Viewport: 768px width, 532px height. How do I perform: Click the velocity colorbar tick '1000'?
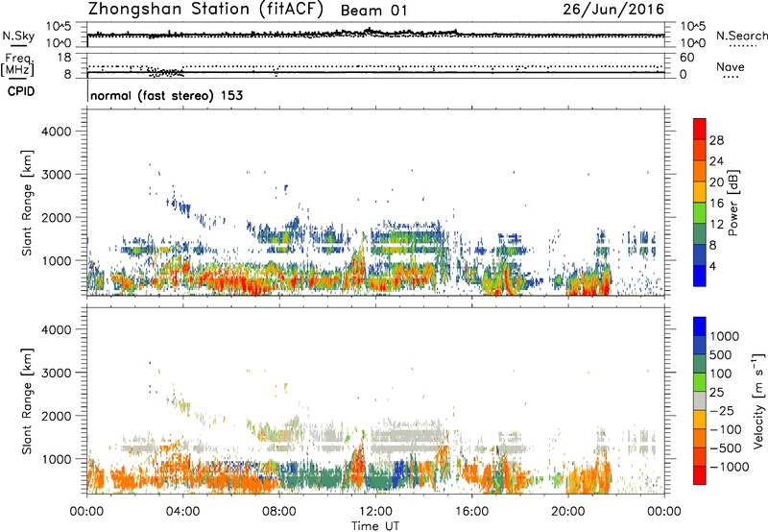tap(724, 336)
